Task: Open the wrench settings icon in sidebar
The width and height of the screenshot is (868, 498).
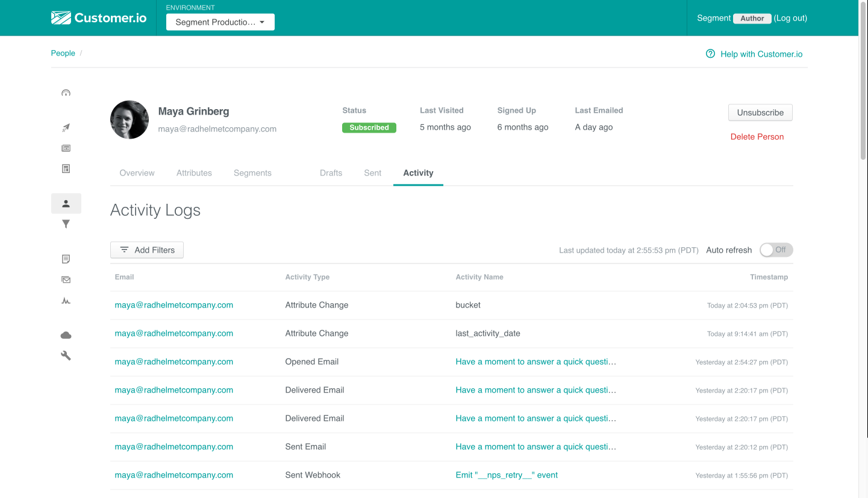Action: tap(66, 356)
